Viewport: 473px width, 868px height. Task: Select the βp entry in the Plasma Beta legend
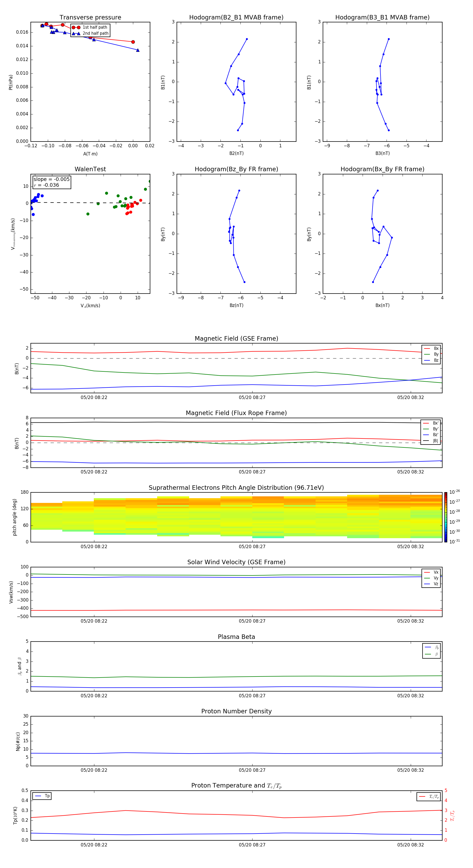[x=431, y=647]
